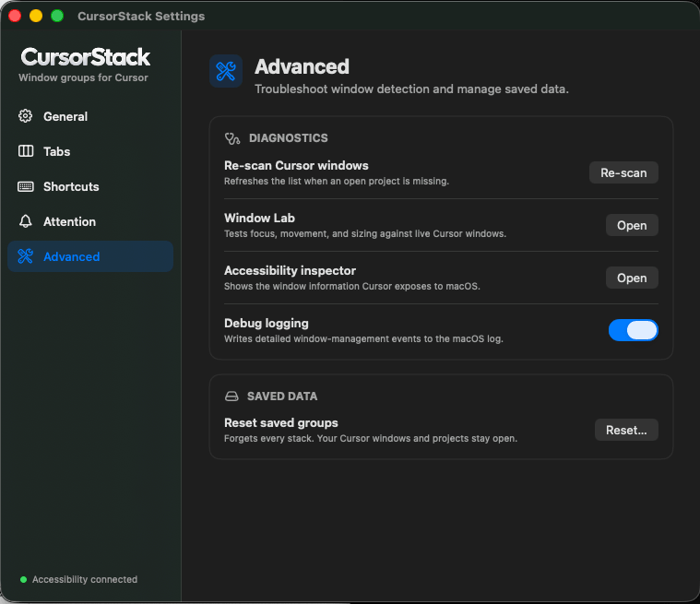
Task: Click the 'Debug logging' label
Action: point(266,323)
